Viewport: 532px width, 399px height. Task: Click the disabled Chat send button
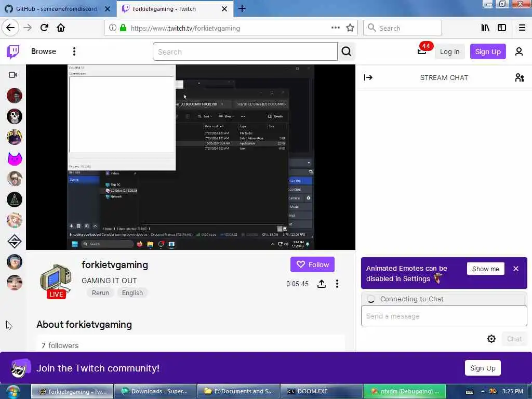click(514, 339)
